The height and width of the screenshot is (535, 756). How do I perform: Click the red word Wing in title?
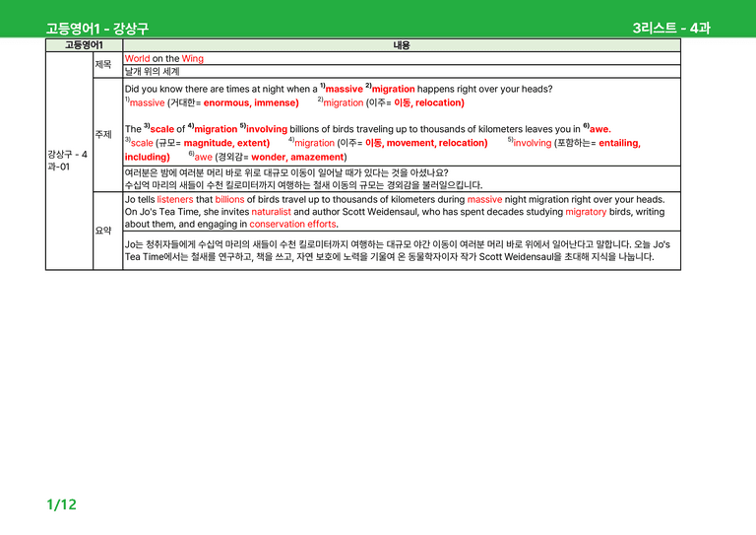[x=192, y=58]
